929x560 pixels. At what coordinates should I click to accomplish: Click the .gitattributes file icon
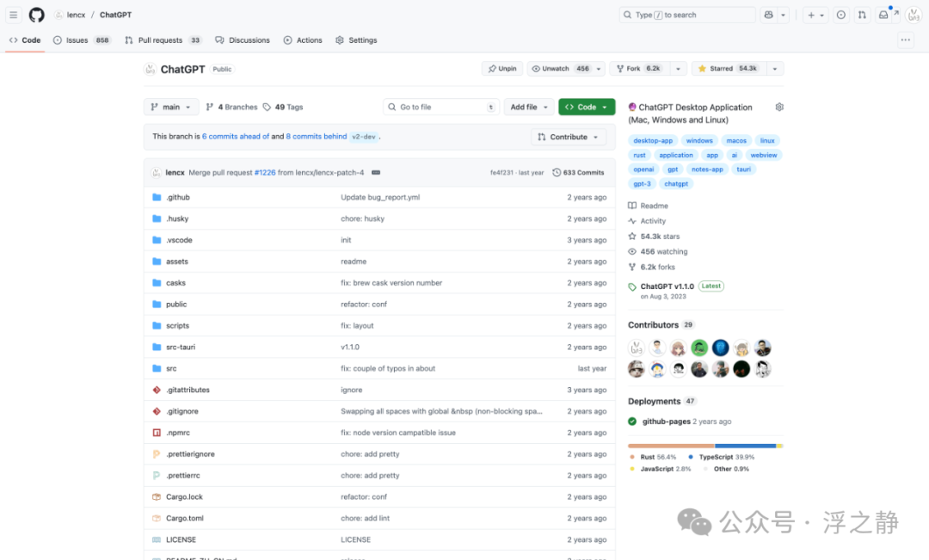click(x=157, y=390)
